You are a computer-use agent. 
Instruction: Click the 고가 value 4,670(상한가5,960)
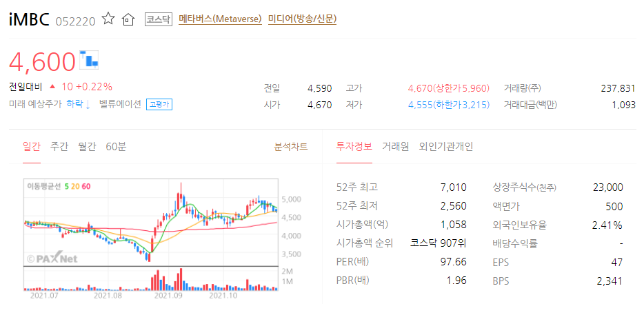tap(448, 88)
